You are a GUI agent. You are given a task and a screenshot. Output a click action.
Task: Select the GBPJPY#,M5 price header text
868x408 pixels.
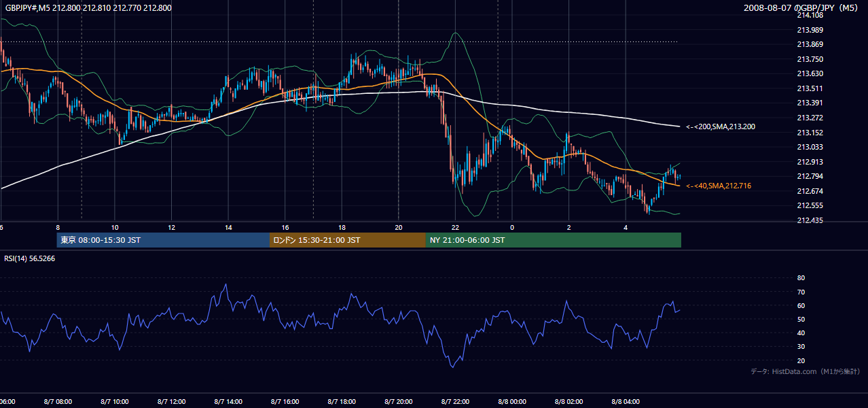point(88,8)
